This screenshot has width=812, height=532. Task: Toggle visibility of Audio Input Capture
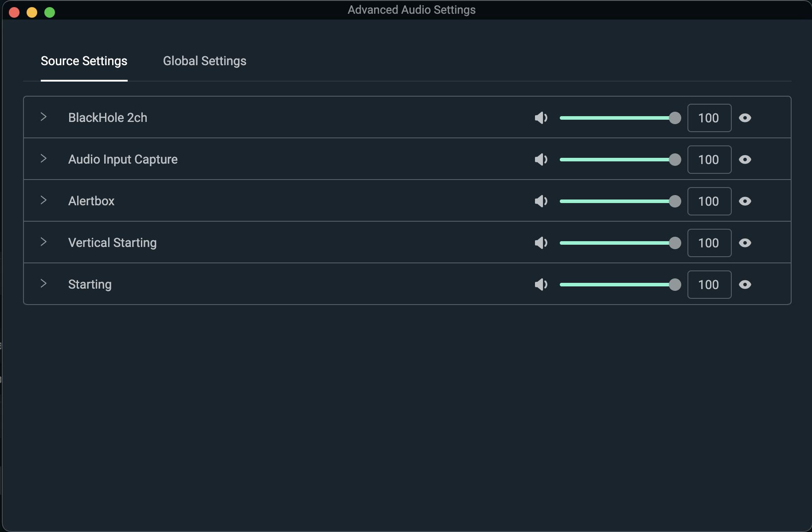click(x=745, y=160)
